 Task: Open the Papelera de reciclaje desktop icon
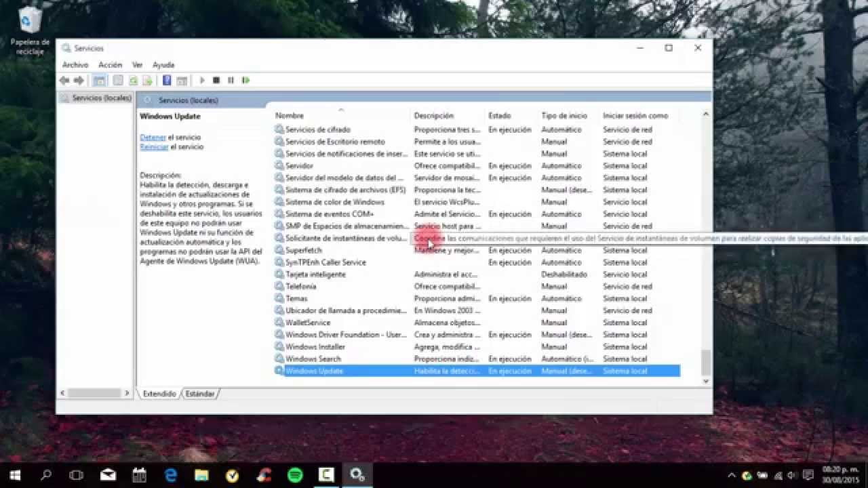tap(30, 30)
